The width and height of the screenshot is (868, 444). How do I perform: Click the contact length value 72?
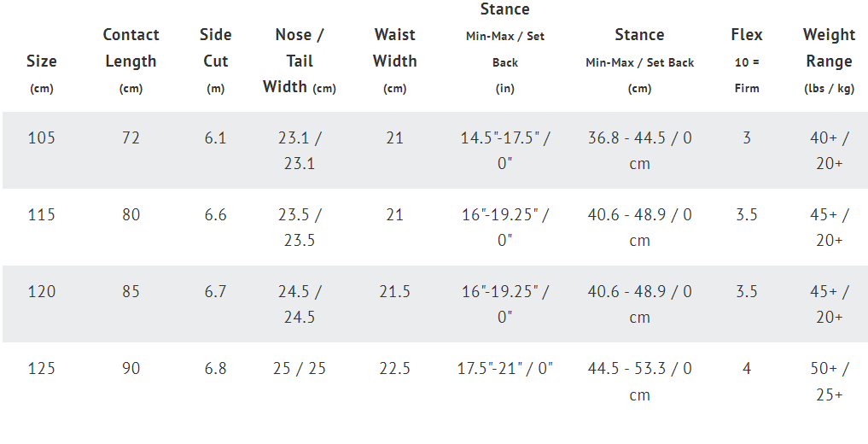131,137
